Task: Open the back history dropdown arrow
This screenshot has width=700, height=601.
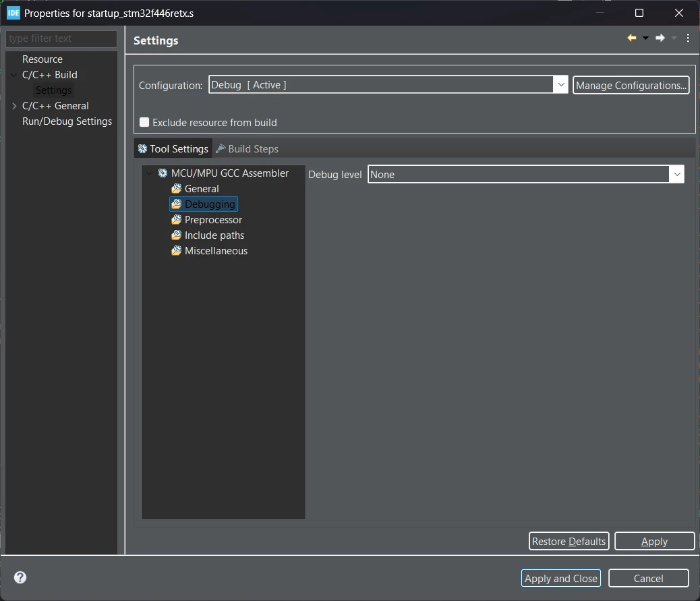Action: coord(645,38)
